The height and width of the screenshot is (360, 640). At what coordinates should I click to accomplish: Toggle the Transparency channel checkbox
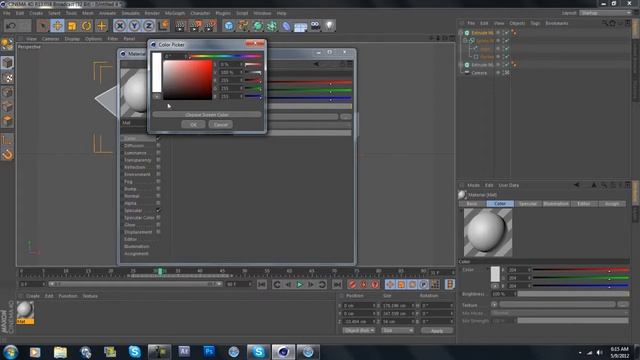pos(158,160)
